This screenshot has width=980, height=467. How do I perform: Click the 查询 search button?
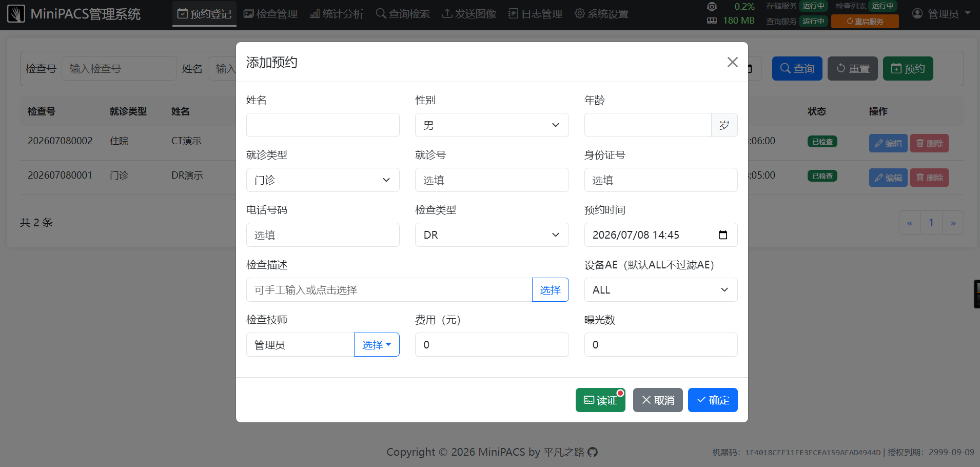click(797, 68)
